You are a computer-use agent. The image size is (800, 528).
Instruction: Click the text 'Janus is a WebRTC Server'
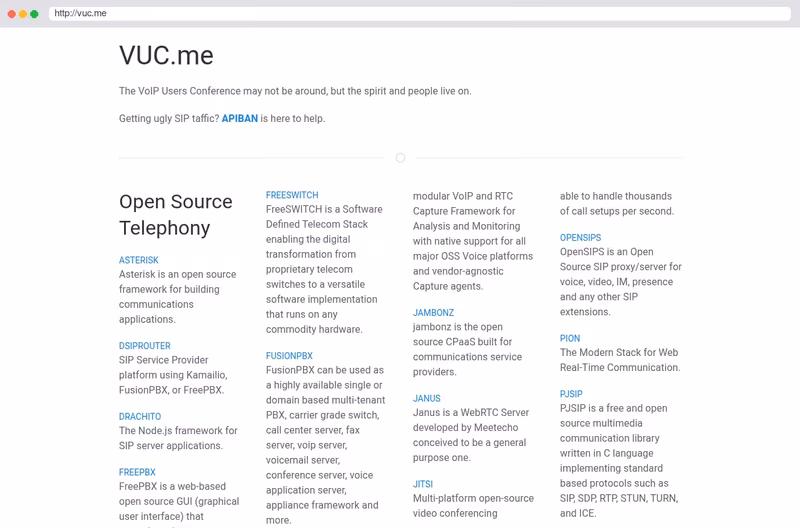[x=471, y=413]
